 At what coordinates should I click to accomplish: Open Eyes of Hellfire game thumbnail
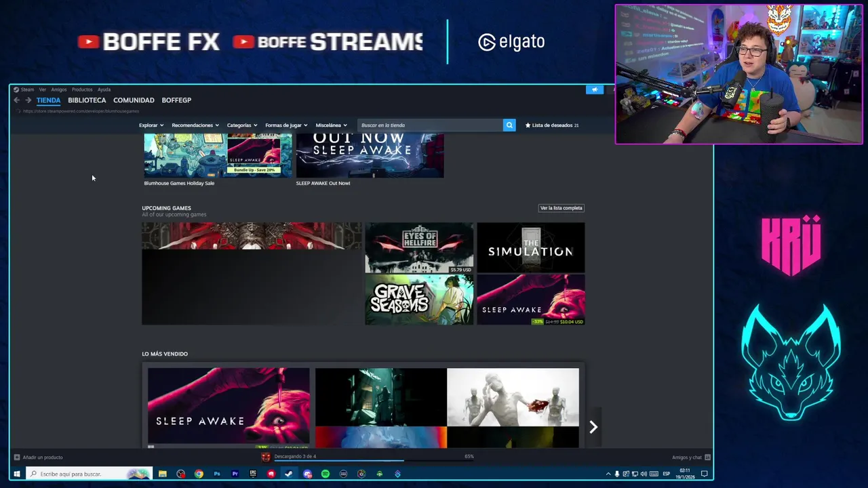pos(419,248)
